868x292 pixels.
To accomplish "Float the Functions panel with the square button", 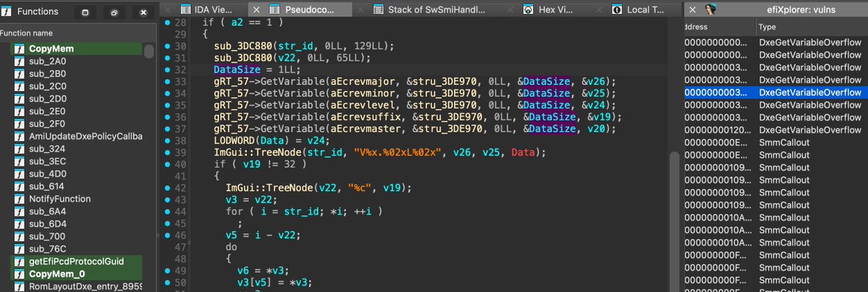I will pos(86,12).
